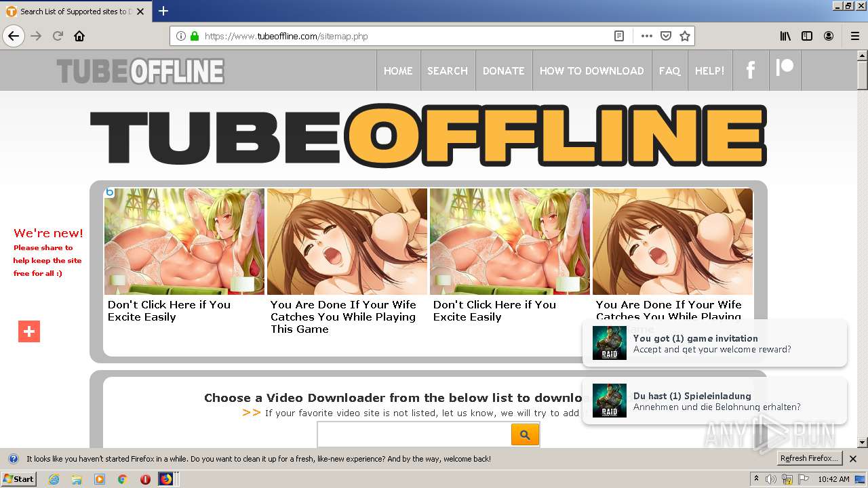Viewport: 868px width, 488px height.
Task: Click the large TubeOffline banner logo
Action: pos(428,136)
